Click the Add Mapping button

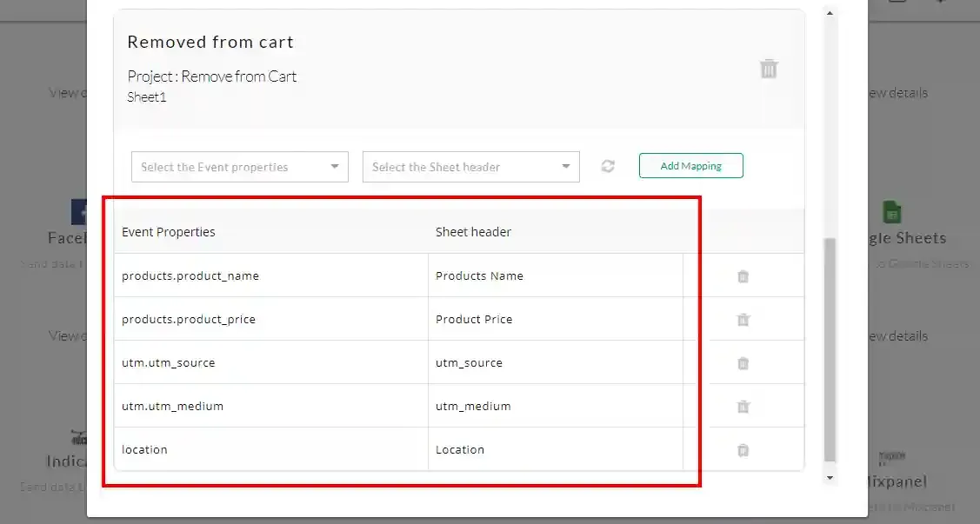click(x=690, y=165)
